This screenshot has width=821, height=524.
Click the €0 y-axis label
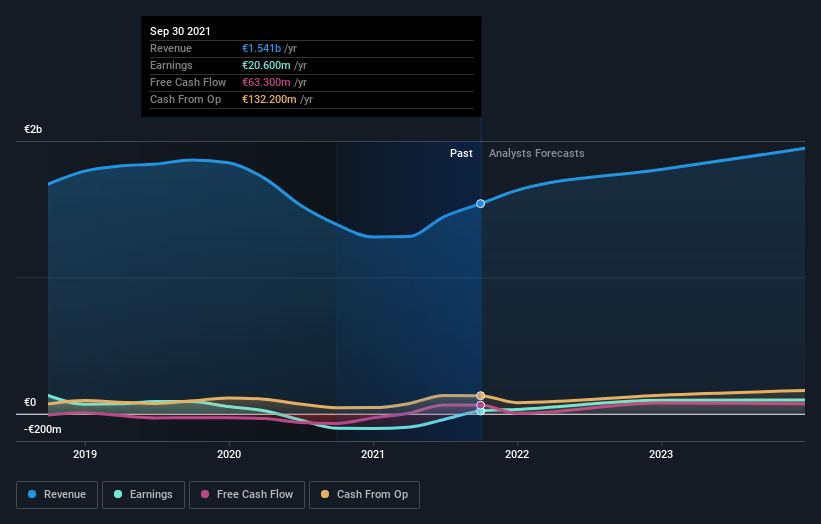30,402
